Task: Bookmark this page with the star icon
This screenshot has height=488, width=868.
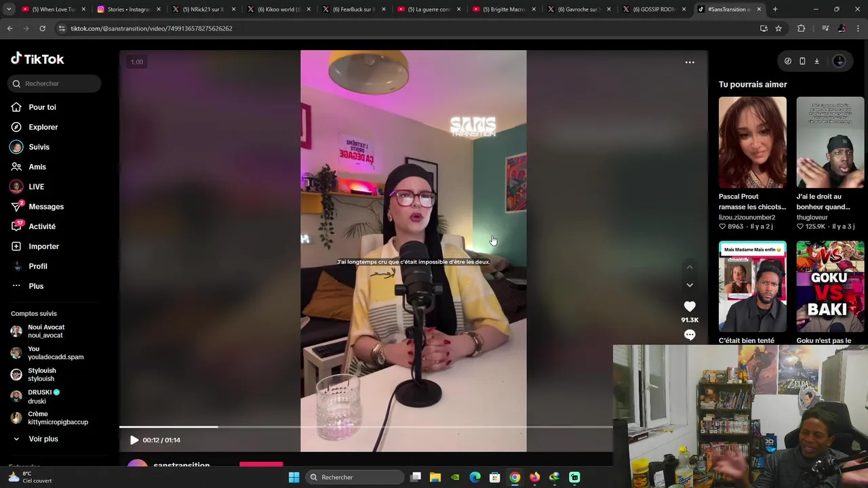Action: pos(778,28)
